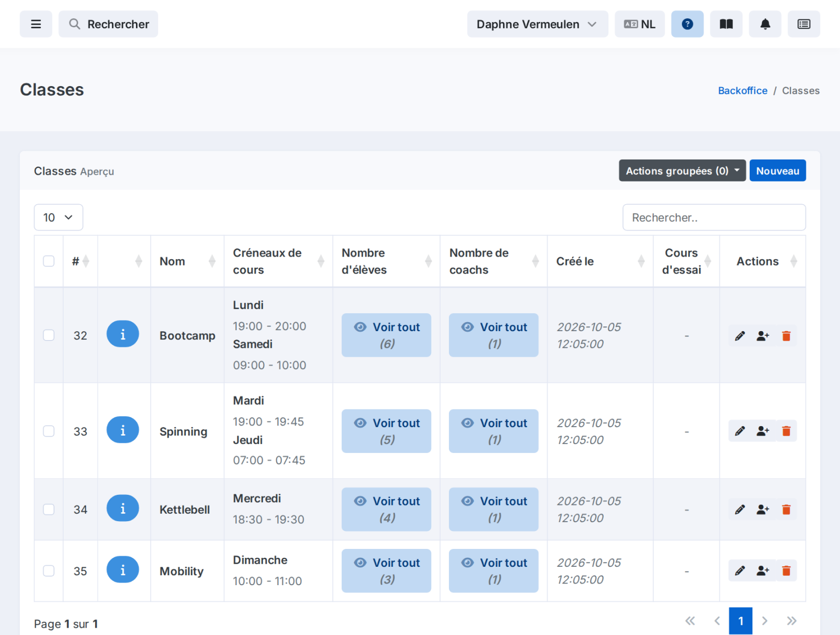
Task: Show info for the Kettlebell class
Action: pos(123,509)
